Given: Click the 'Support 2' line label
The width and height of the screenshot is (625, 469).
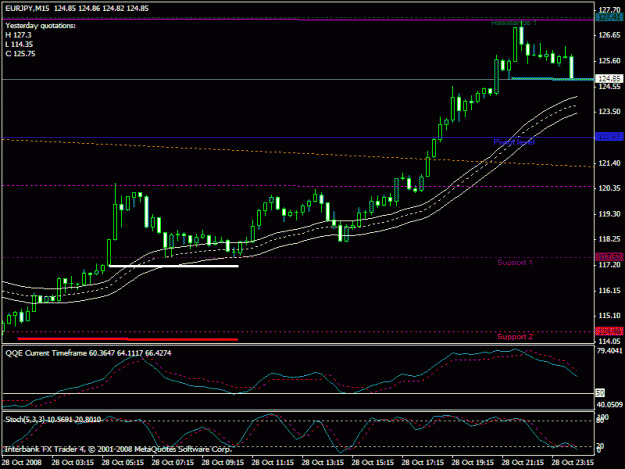Looking at the screenshot, I should coord(515,337).
